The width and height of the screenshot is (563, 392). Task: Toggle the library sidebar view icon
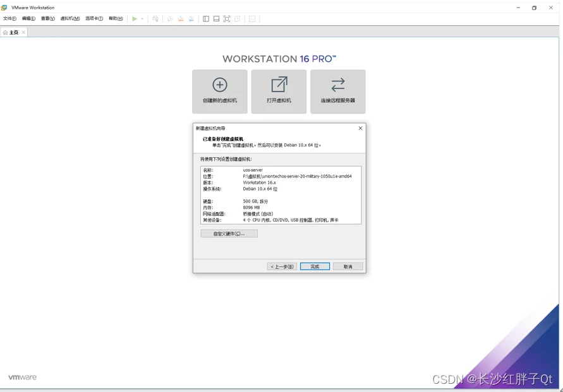(x=206, y=19)
